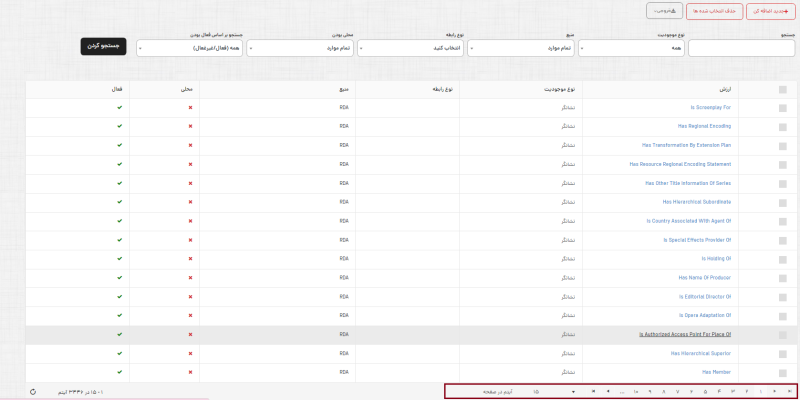Tick the checkbox for Is Screenplay For row

(782, 107)
